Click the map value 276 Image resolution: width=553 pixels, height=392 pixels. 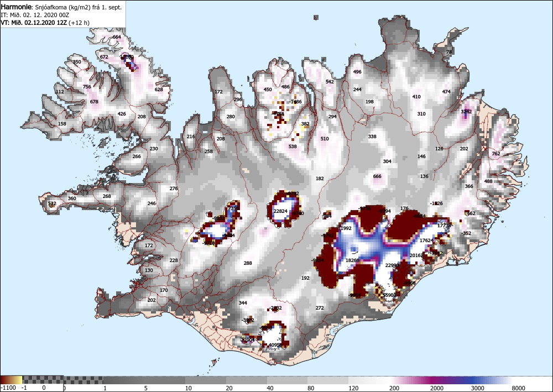click(x=174, y=189)
